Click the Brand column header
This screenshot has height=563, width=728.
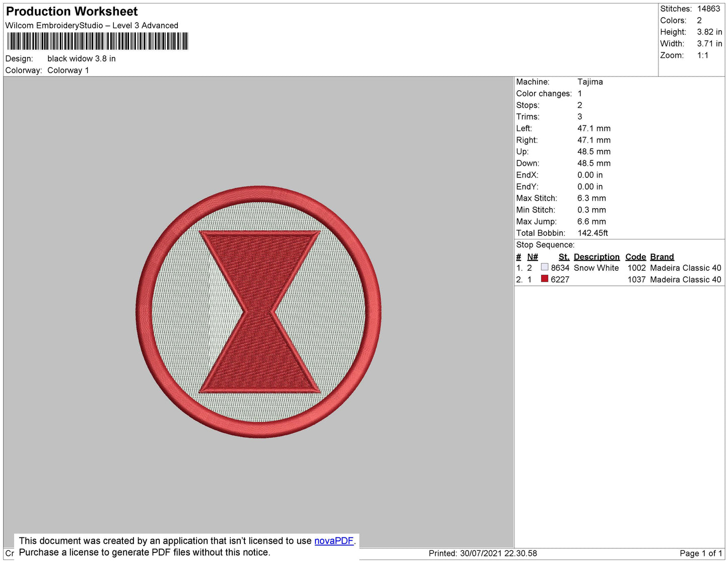point(662,257)
